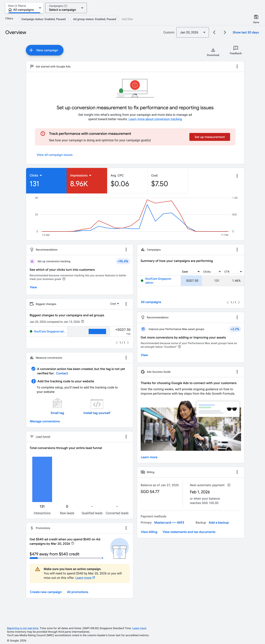Open Select a campaign dropdown
This screenshot has height=644, width=265.
[66, 8]
